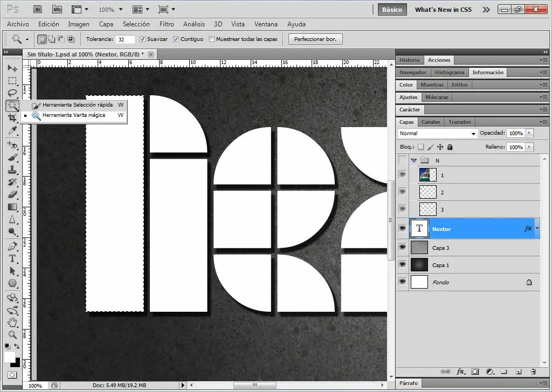Hide the Capa 3 layer
This screenshot has width=552, height=392.
(402, 247)
